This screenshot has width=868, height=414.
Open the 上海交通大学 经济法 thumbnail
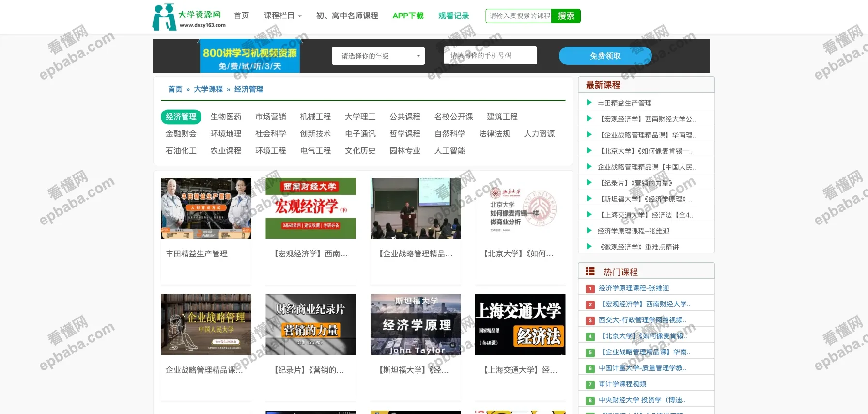(x=520, y=324)
